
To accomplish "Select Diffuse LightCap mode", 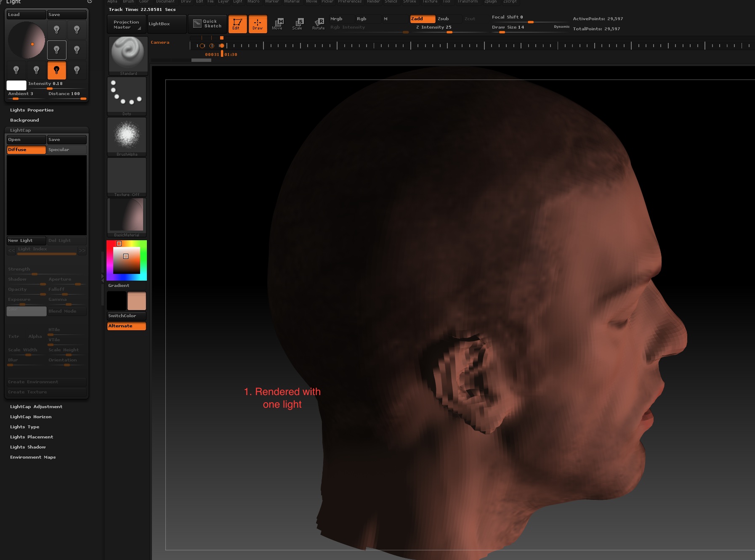I will (x=26, y=150).
